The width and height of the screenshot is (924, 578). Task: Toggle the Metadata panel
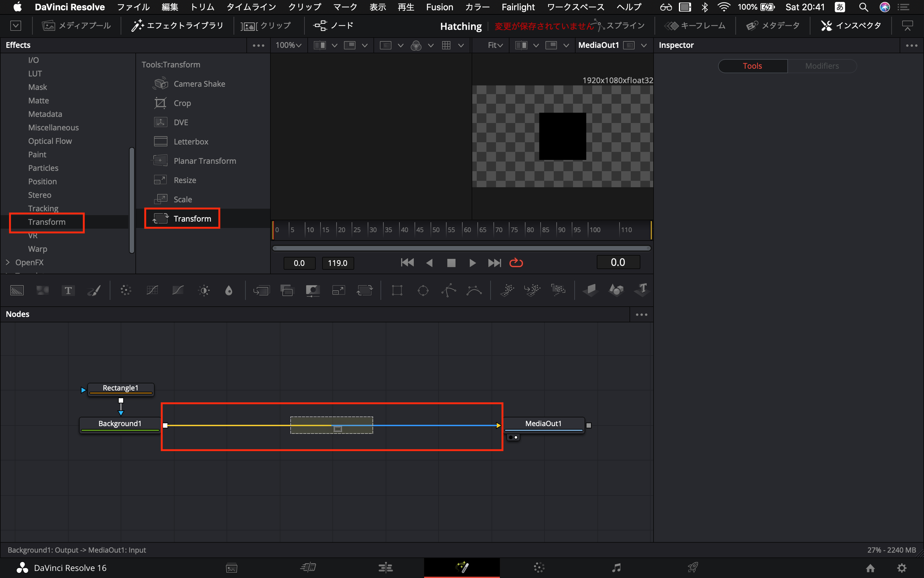[773, 26]
